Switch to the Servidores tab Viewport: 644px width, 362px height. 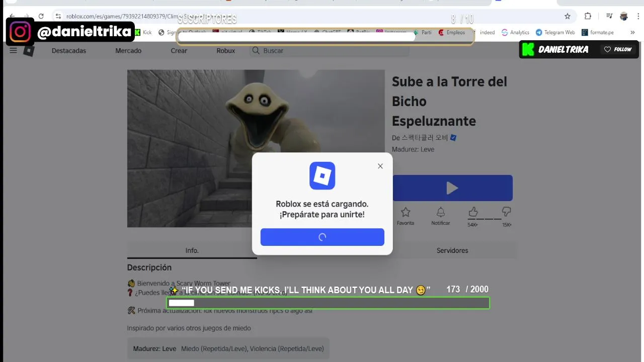(x=452, y=250)
